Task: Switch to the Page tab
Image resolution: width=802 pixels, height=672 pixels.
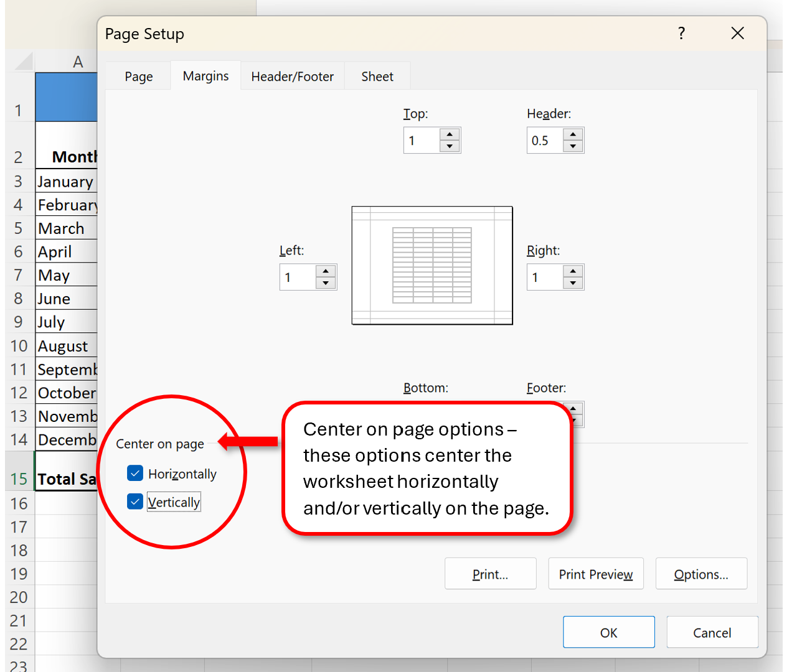Action: 138,76
